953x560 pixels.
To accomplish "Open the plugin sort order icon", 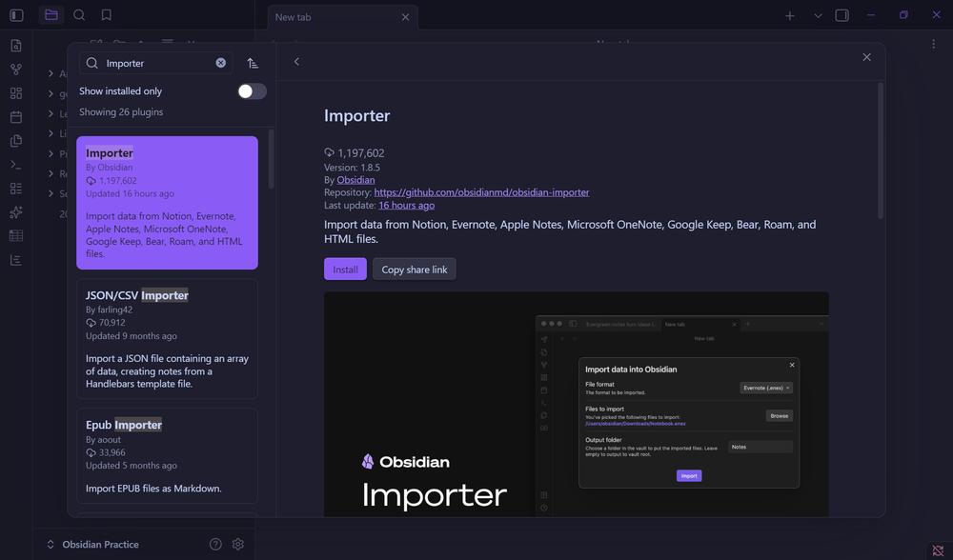I will [x=253, y=63].
